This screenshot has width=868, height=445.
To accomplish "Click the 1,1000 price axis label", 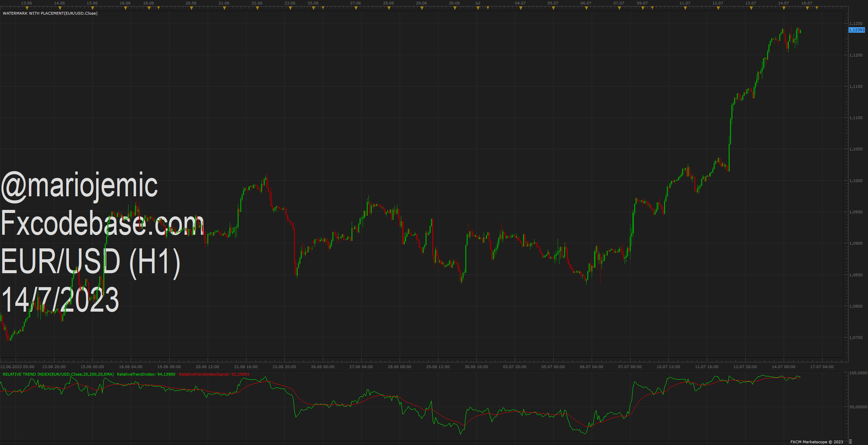I will point(856,181).
